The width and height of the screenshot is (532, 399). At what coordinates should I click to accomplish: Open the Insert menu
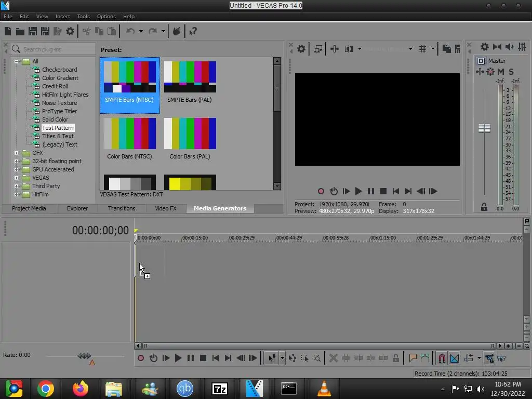(63, 16)
